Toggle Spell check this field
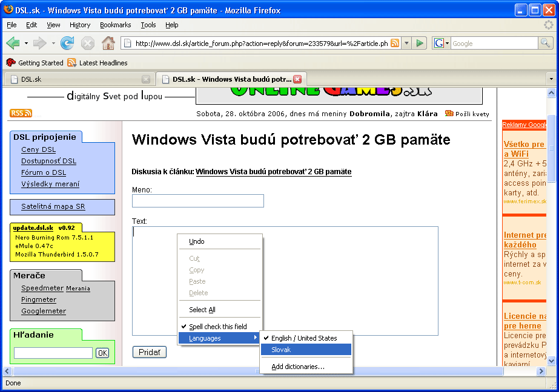The image size is (559, 392). tap(220, 327)
